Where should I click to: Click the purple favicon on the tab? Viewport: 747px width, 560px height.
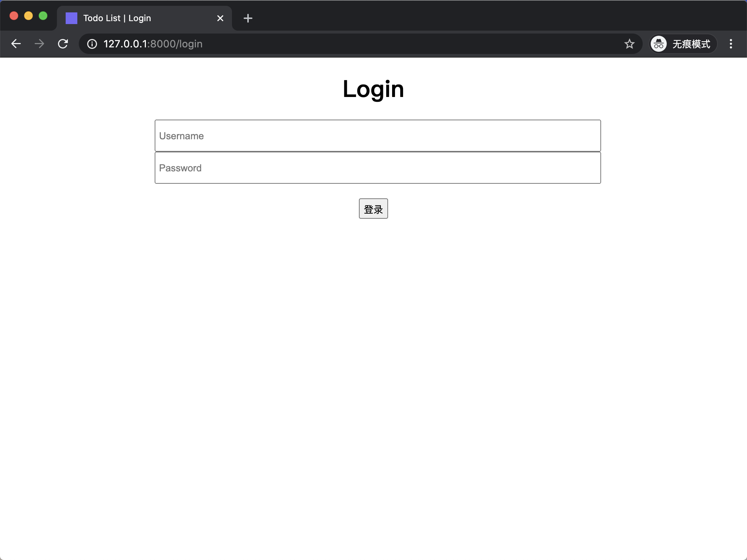point(71,18)
